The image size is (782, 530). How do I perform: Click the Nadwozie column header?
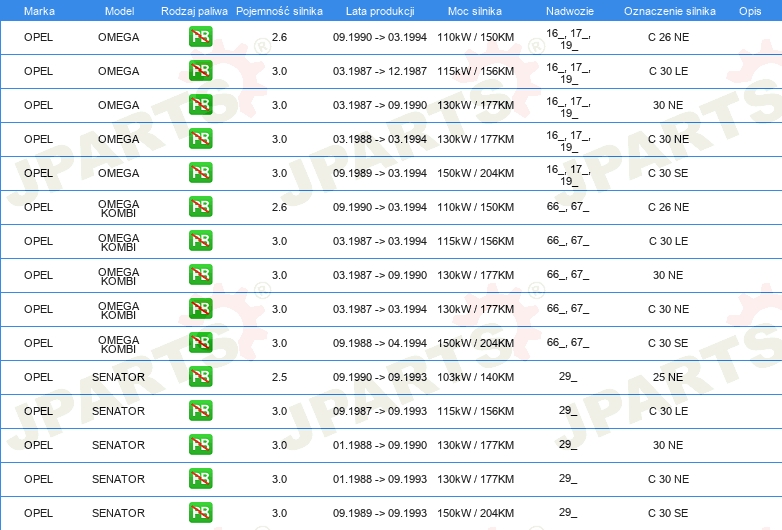coord(570,11)
